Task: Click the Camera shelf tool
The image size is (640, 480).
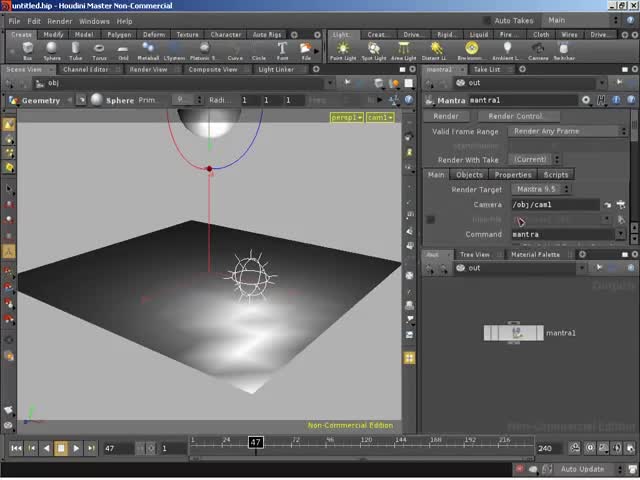Action: click(x=538, y=49)
